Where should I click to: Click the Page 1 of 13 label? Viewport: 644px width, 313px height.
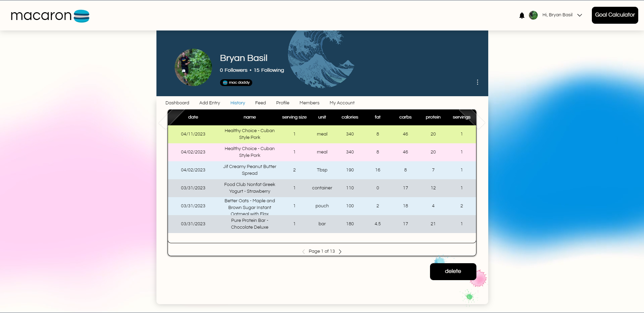pos(322,251)
